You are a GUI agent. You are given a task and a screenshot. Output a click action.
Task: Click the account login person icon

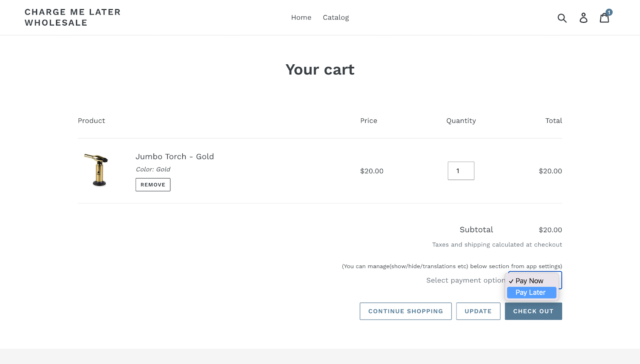coord(584,18)
